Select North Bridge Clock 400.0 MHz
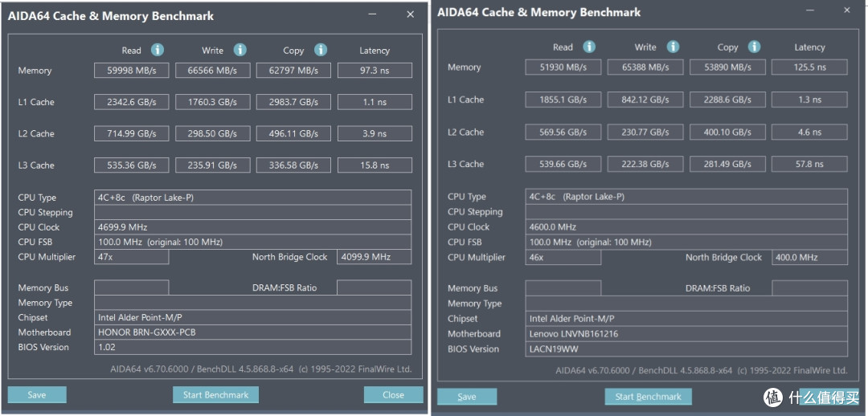 810,258
